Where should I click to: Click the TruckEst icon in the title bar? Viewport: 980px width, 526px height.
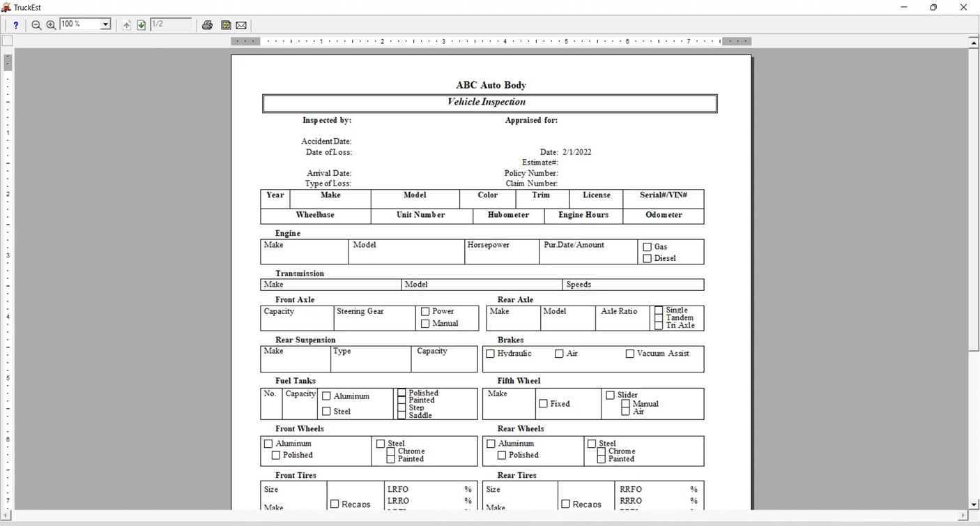6,7
